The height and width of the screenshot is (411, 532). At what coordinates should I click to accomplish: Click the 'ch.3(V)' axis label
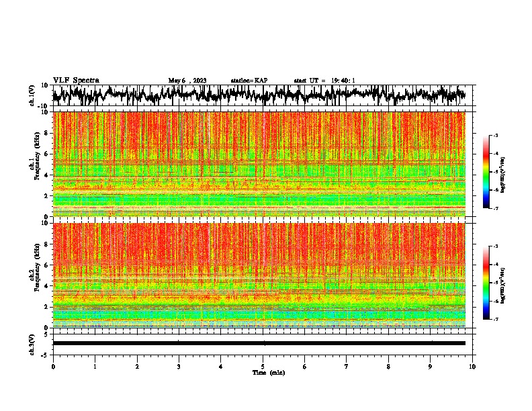(x=32, y=345)
